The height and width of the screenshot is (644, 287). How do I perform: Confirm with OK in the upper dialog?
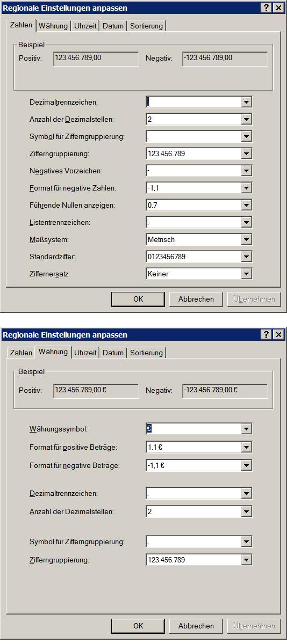click(138, 299)
